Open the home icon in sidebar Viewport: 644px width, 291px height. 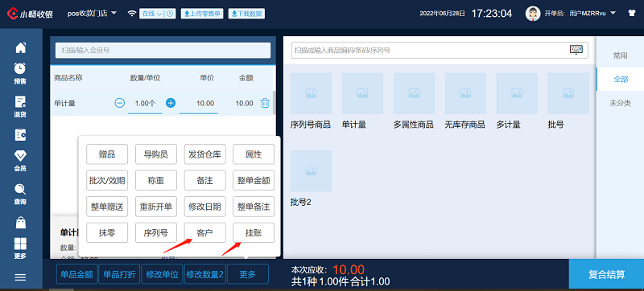(21, 47)
